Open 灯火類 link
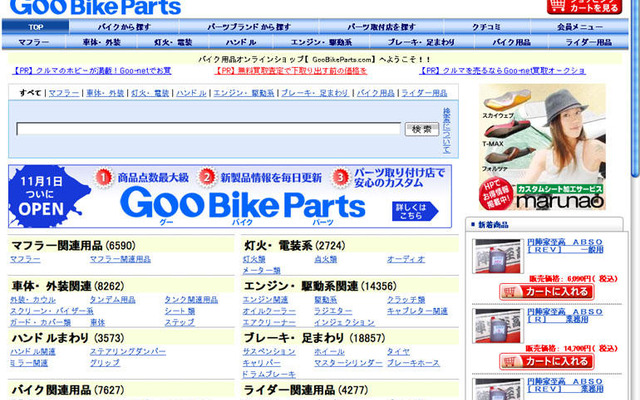 coord(254,259)
